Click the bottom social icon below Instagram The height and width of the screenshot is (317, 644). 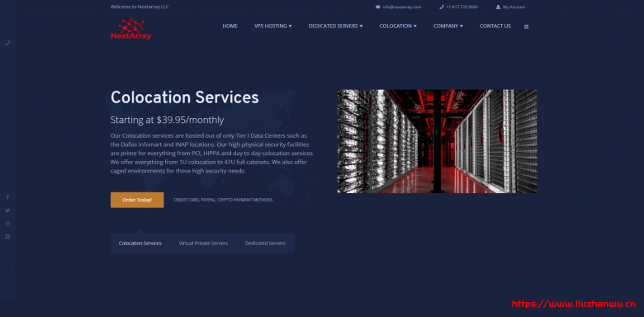tap(7, 237)
